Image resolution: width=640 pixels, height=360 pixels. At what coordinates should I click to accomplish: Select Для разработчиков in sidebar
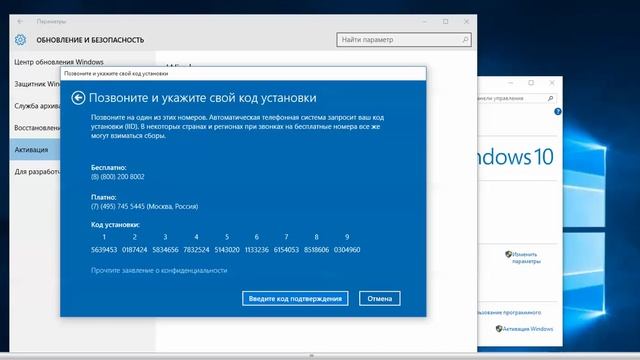pos(37,172)
